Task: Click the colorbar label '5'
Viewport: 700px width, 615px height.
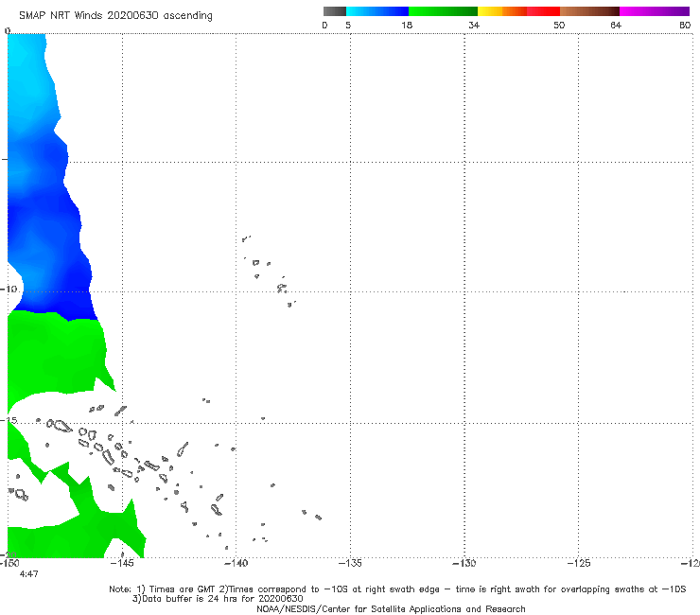Action: [348, 25]
